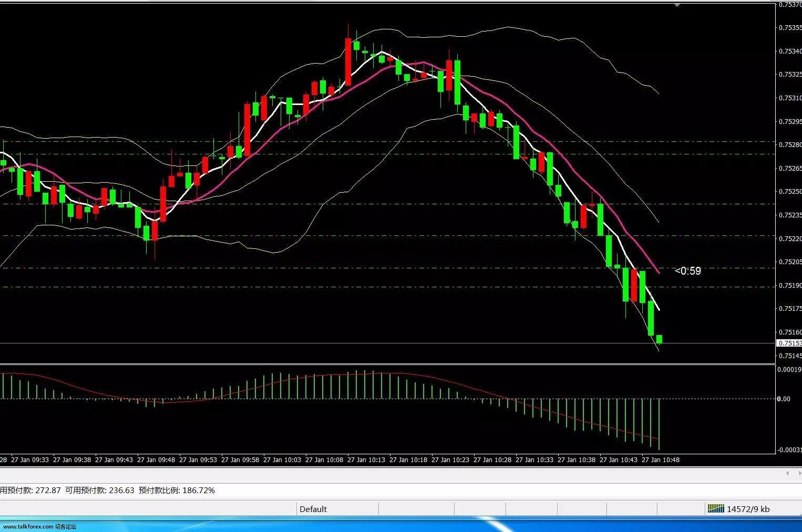Click the 14572/9 kb traffic indicator

point(748,509)
